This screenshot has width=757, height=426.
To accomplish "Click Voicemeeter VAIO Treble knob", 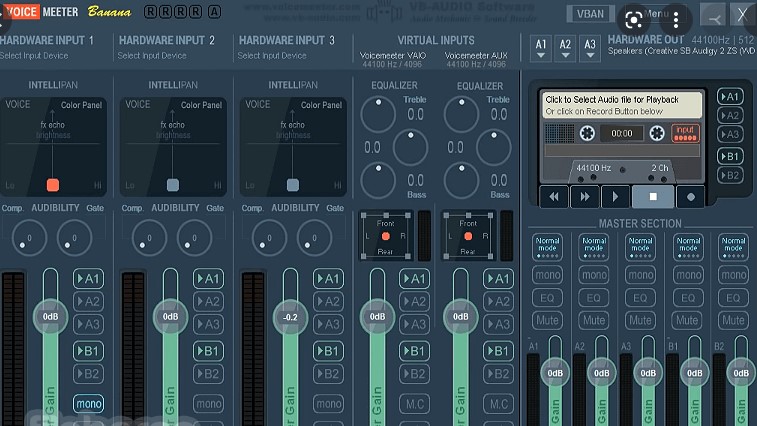I will pyautogui.click(x=378, y=114).
